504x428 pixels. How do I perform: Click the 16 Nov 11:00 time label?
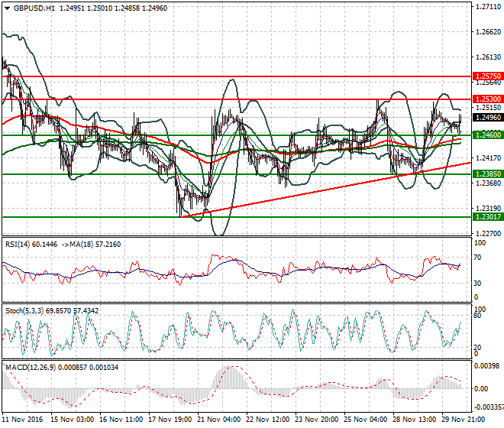[121, 420]
